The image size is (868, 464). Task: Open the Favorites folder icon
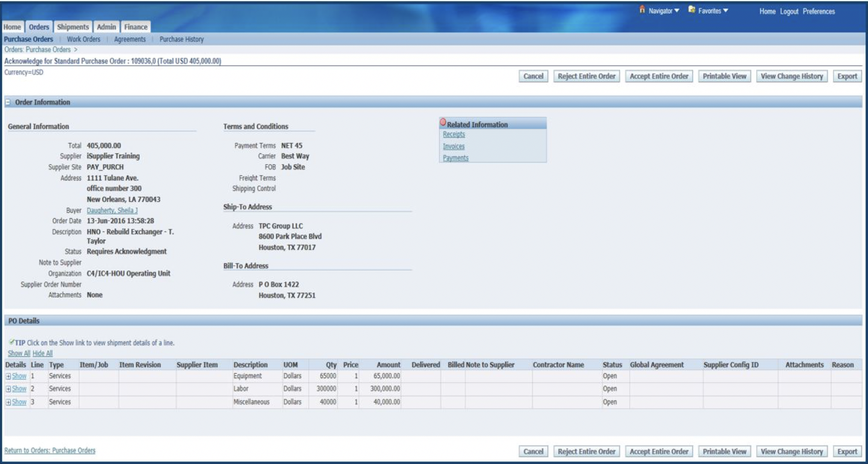(x=692, y=10)
